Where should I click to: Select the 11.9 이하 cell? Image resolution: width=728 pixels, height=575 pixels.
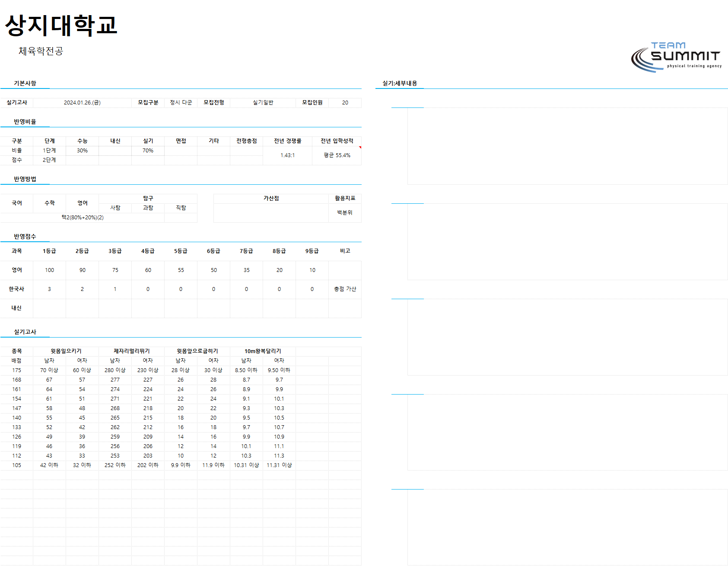pyautogui.click(x=214, y=465)
